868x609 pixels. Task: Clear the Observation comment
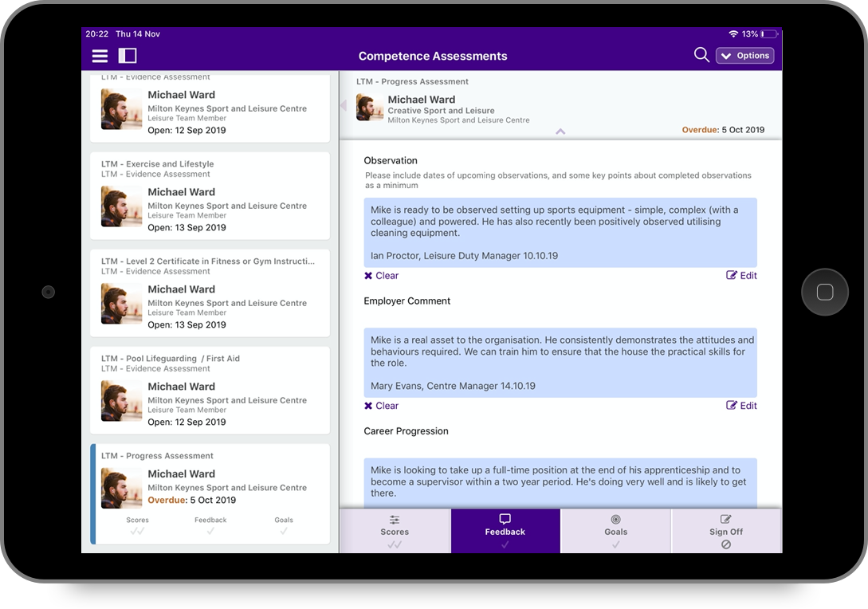382,276
